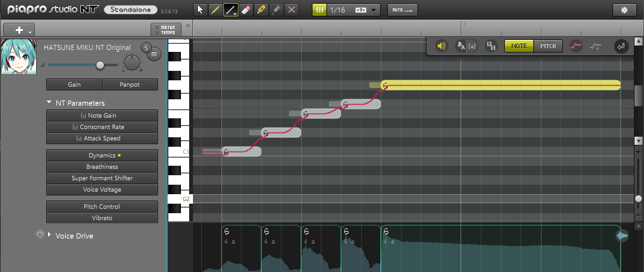
Task: Click Hatsune Miku avatar thumbnail
Action: [x=19, y=58]
